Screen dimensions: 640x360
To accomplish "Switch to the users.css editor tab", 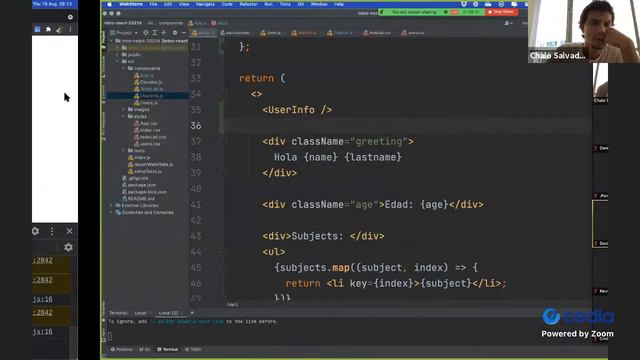I will coord(413,33).
